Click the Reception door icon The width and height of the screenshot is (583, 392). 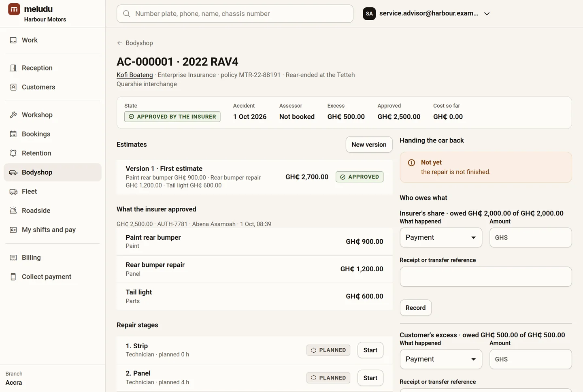[13, 68]
